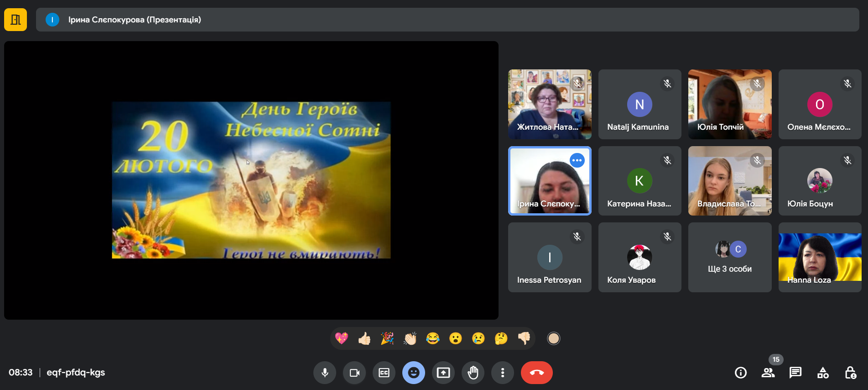Viewport: 868px width, 390px height.
Task: Click the present screen icon
Action: tap(443, 373)
